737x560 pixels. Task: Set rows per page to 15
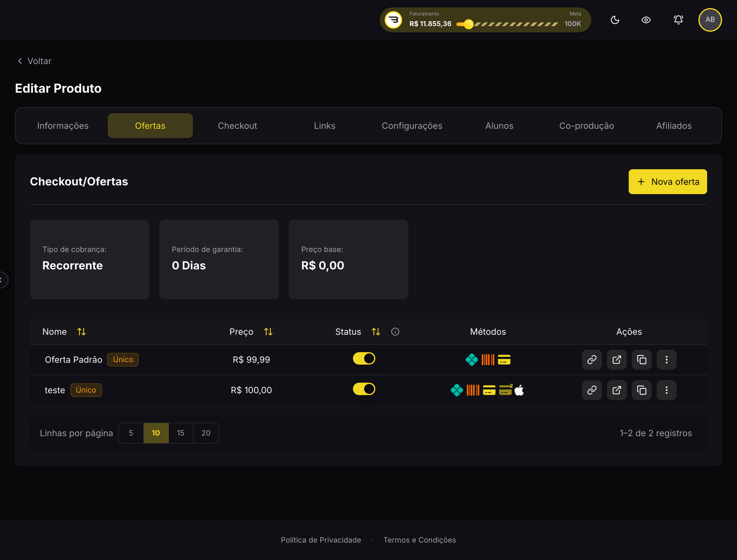click(x=181, y=433)
